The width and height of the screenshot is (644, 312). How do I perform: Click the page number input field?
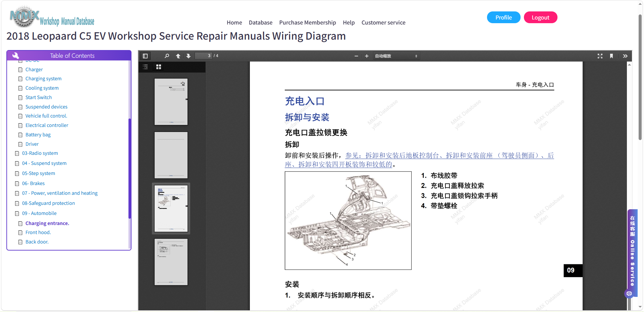[x=204, y=56]
